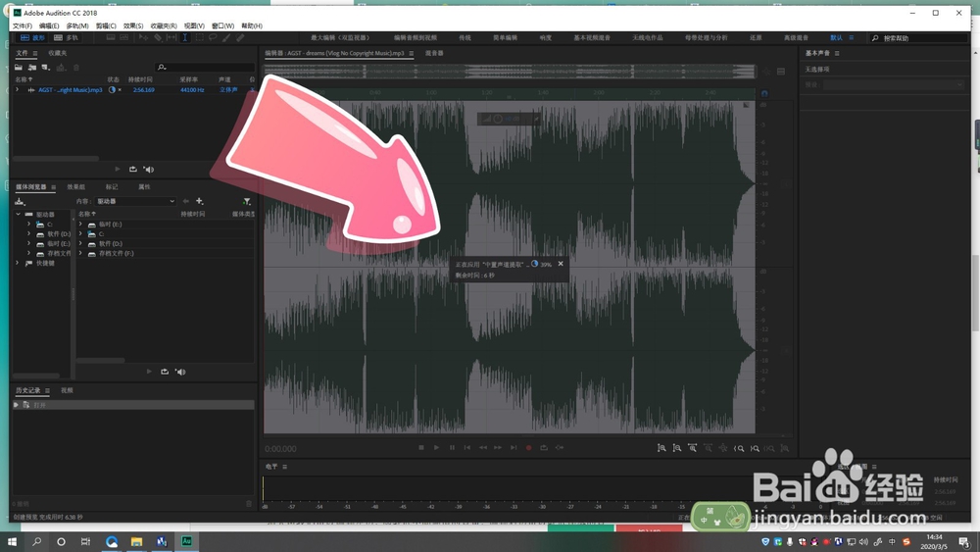Open the 收藏夹 panel tab
The image size is (980, 552).
pos(58,53)
